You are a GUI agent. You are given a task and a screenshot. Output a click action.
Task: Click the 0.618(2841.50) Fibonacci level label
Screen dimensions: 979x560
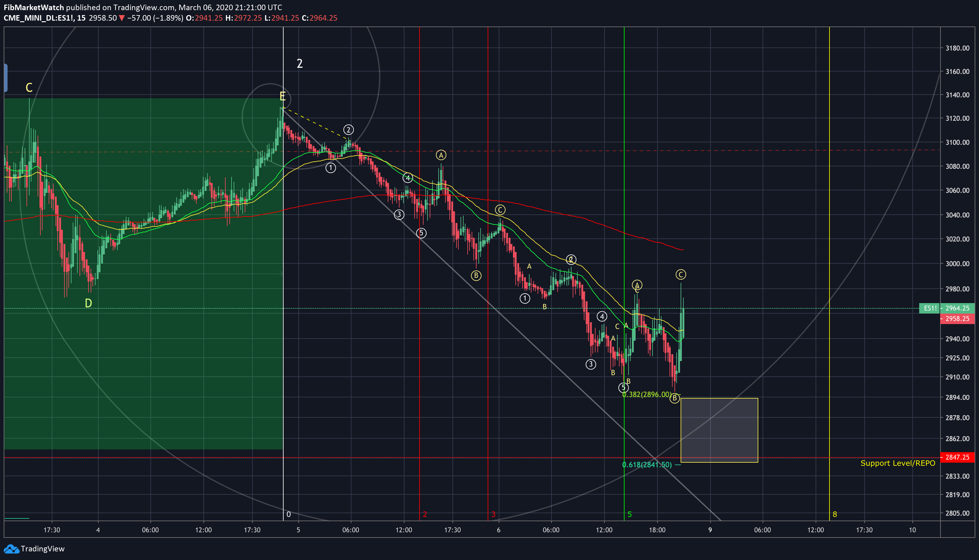(x=647, y=465)
